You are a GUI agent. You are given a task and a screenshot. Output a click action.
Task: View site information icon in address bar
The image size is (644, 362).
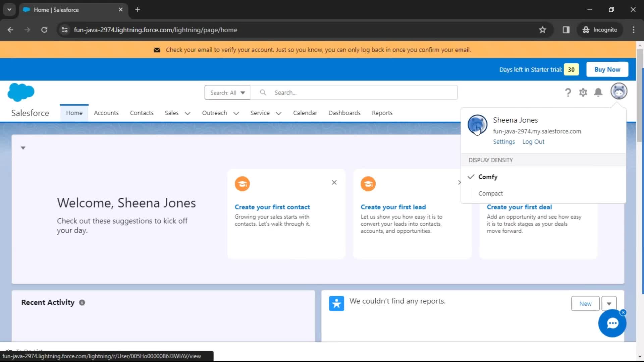point(64,30)
